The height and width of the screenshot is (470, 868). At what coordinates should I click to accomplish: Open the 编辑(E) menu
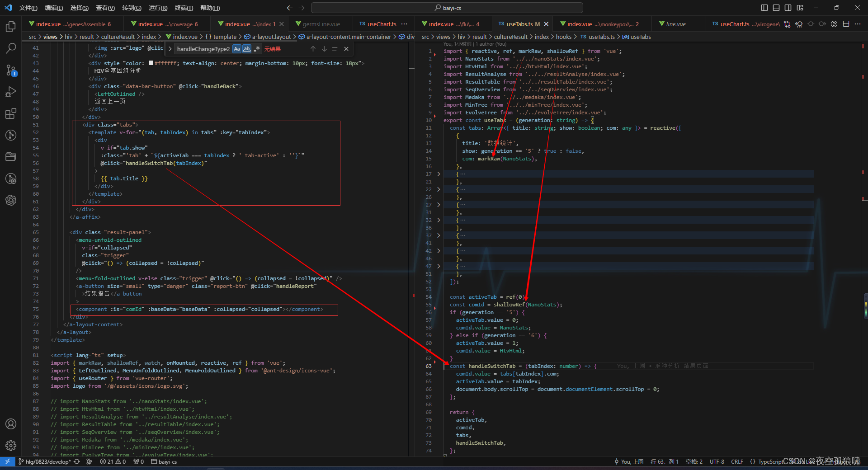54,8
